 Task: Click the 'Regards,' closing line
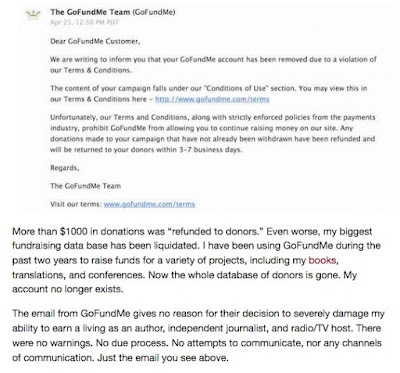tap(65, 168)
